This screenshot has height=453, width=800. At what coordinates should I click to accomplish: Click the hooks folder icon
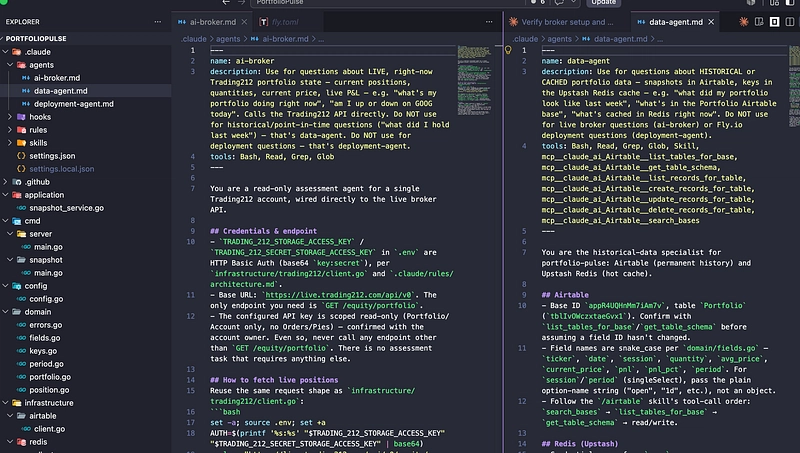click(x=21, y=117)
